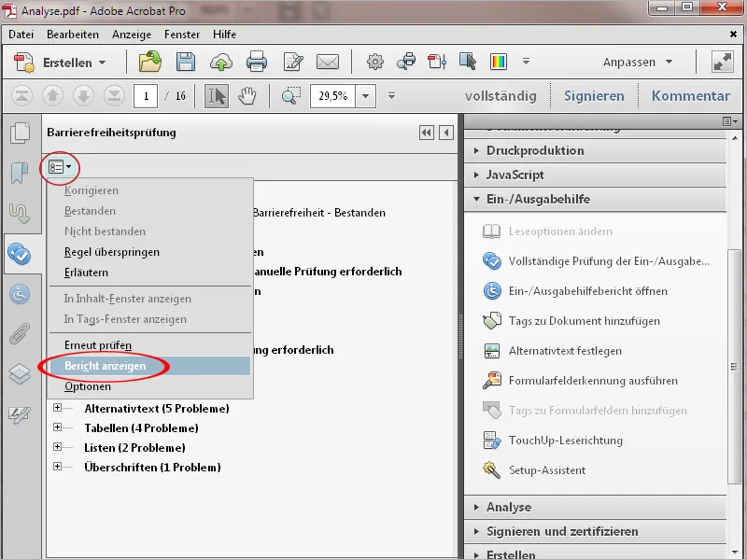Launch the Setup-Assistent

[x=534, y=470]
